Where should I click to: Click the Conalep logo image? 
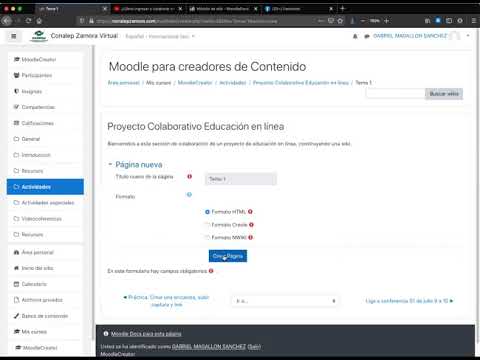(x=39, y=36)
